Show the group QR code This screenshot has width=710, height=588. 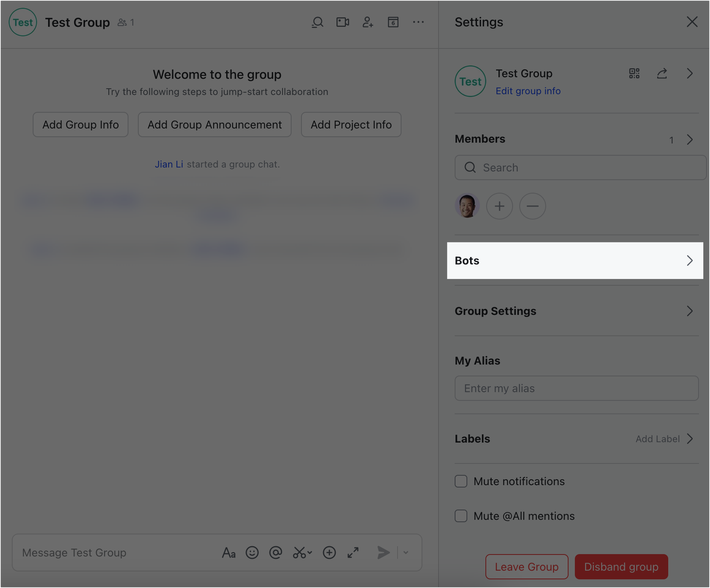click(634, 73)
